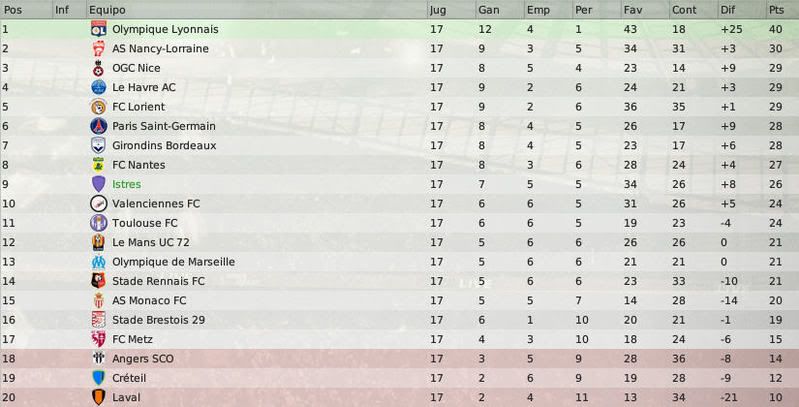
Task: Open the green Istres team link
Action: click(x=126, y=184)
